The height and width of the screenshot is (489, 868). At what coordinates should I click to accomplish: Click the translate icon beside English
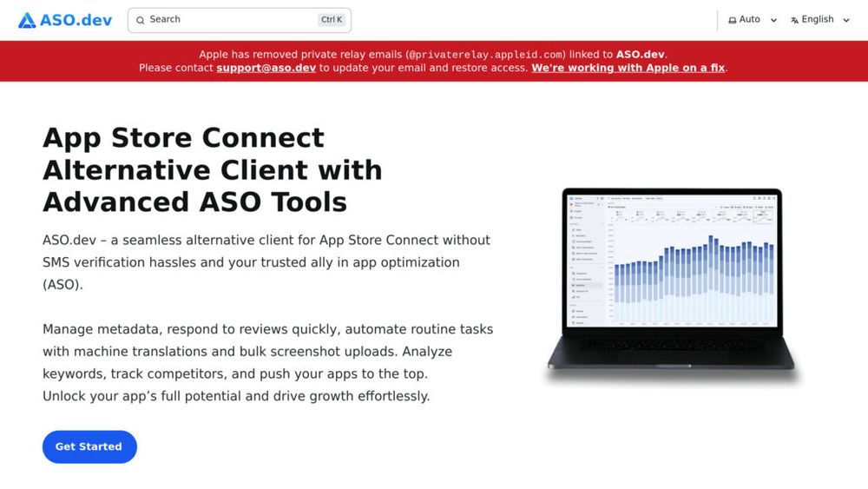(795, 20)
